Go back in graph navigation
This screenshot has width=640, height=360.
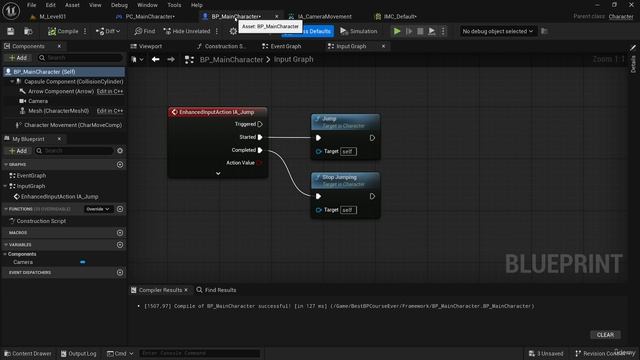(156, 60)
